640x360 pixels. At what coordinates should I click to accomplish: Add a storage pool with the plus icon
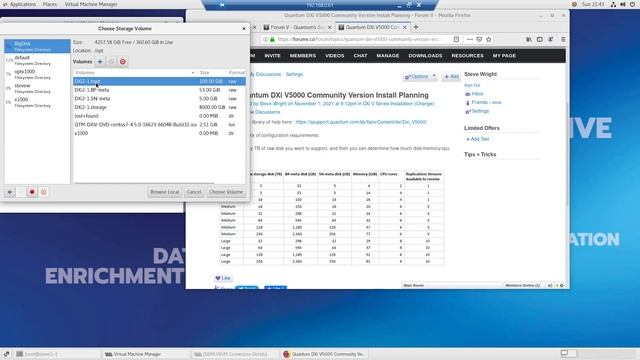point(9,192)
